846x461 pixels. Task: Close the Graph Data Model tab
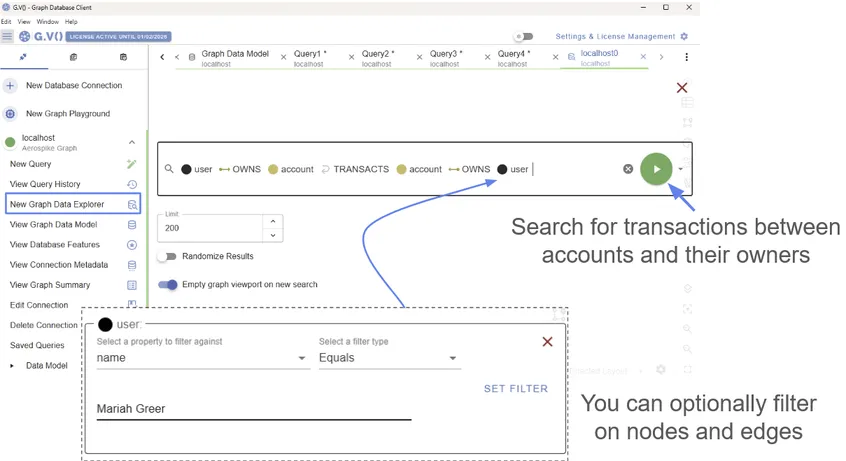pyautogui.click(x=283, y=57)
